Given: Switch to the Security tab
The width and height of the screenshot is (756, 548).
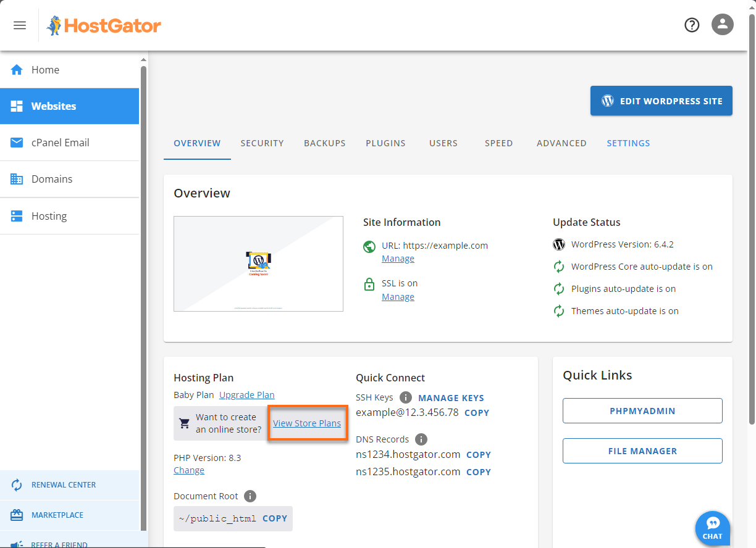Looking at the screenshot, I should click(x=262, y=143).
